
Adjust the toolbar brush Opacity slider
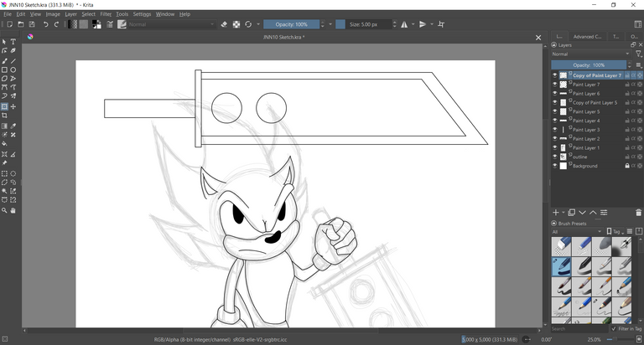291,24
